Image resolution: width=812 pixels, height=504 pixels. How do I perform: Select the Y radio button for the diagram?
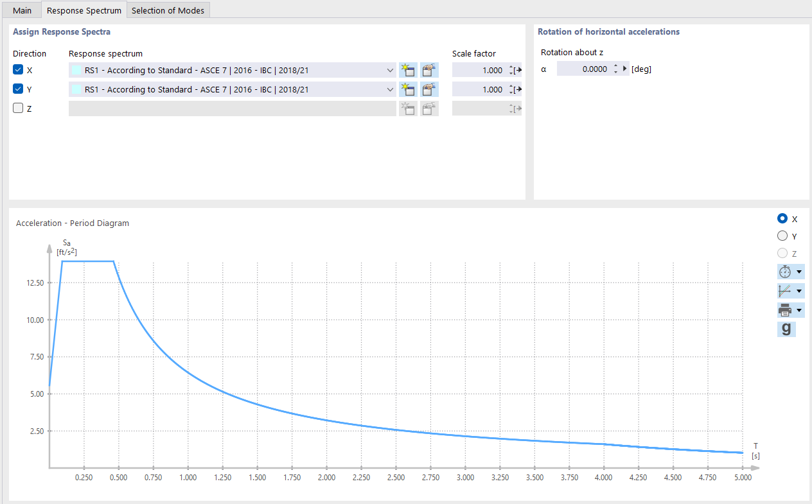click(x=782, y=235)
